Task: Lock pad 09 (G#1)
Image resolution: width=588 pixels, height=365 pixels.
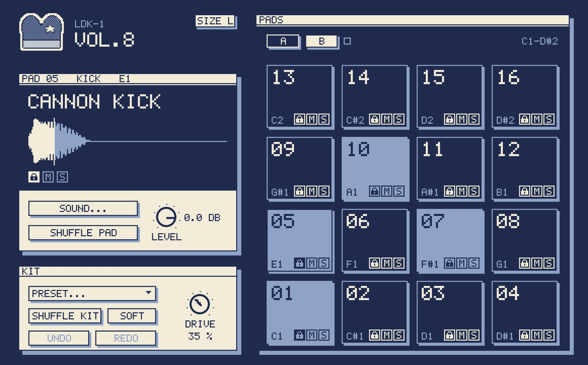Action: tap(299, 191)
